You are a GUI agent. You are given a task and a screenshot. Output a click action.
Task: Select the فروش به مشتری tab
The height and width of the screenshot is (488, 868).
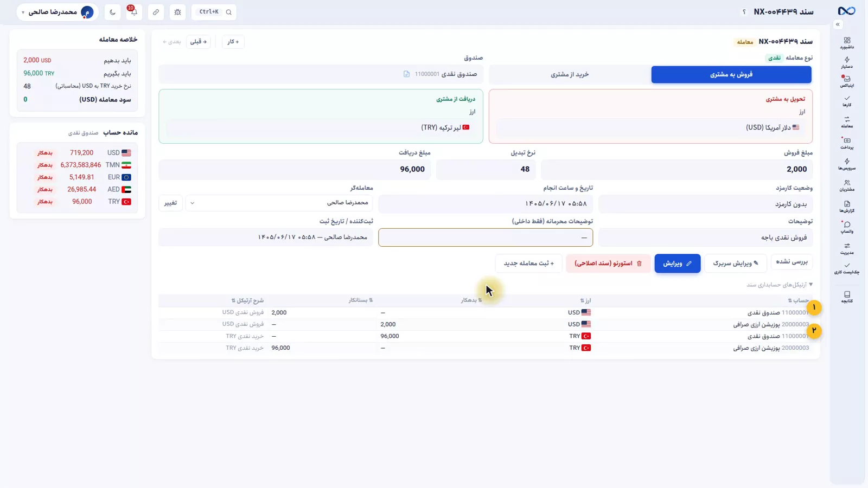(x=731, y=74)
